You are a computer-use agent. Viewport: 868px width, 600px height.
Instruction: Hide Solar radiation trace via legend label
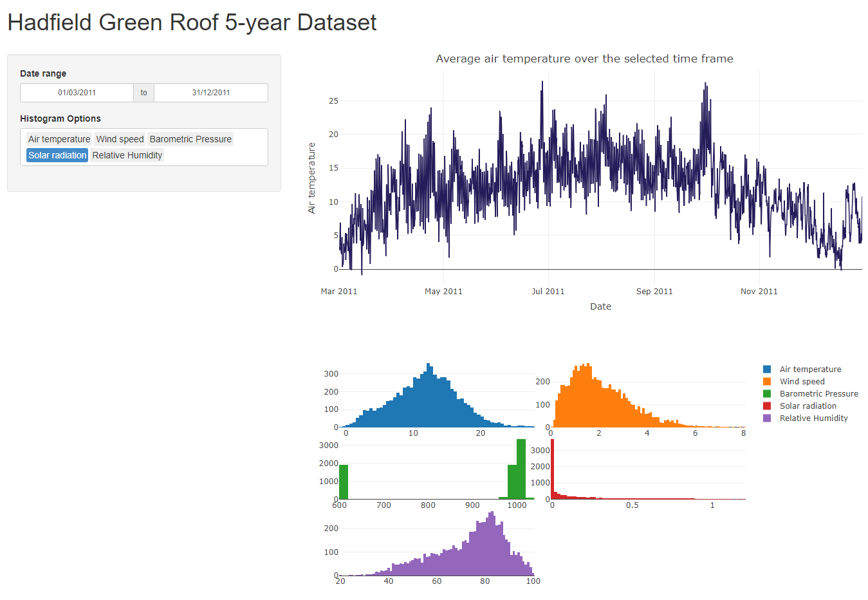coord(808,406)
